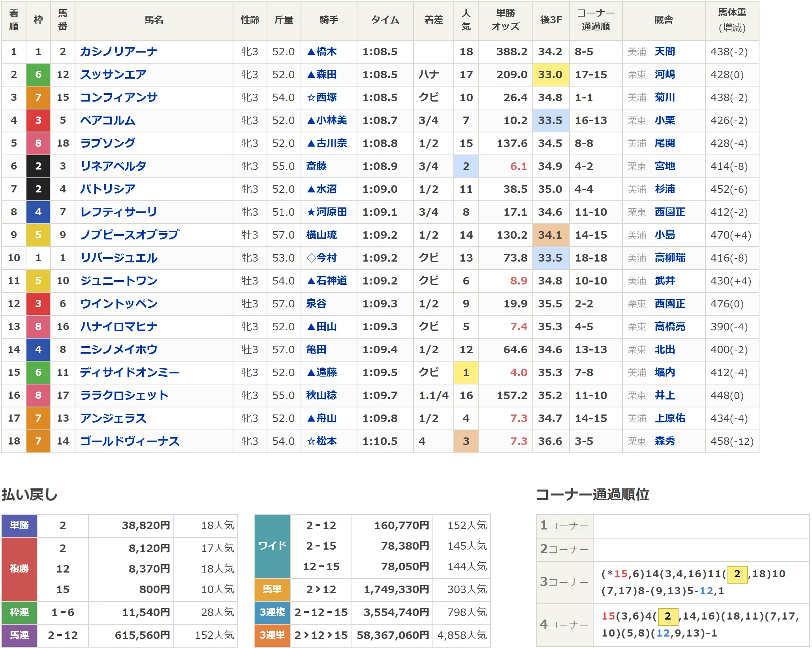This screenshot has width=812, height=648.
Task: Click trainer name 上原佑
Action: pyautogui.click(x=670, y=418)
